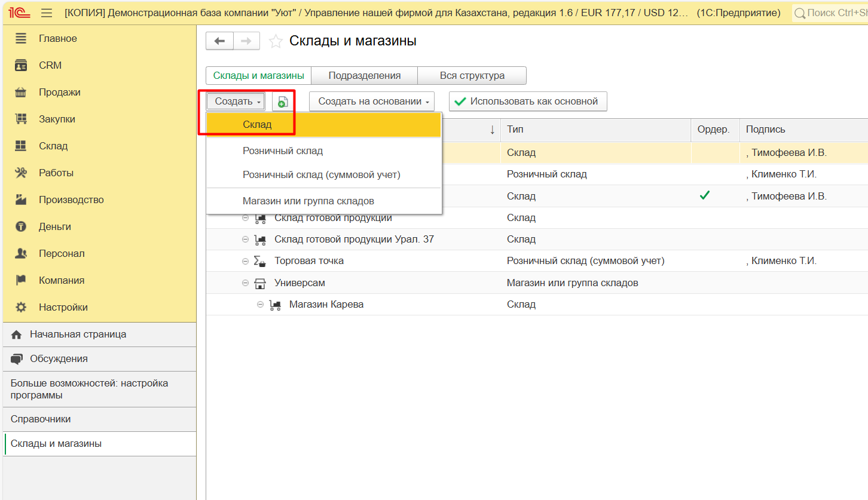Collapse the Универсам group node
868x500 pixels.
coord(246,283)
